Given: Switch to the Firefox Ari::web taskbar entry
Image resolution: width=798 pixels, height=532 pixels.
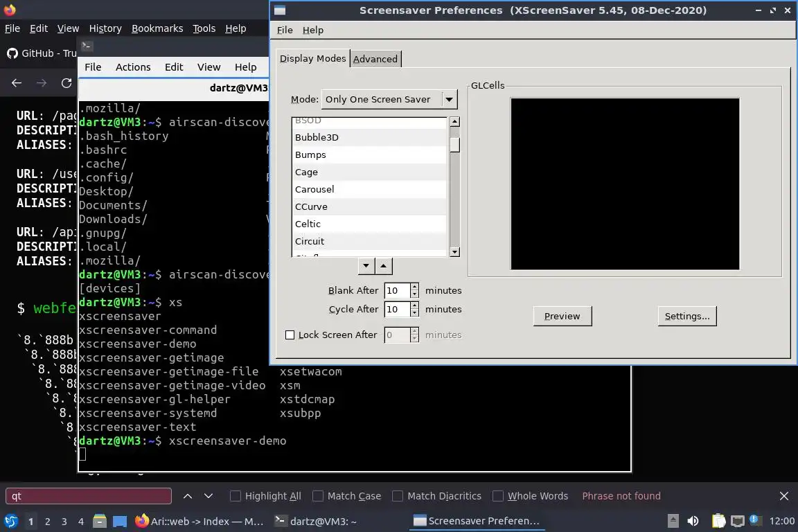Looking at the screenshot, I should click(199, 522).
